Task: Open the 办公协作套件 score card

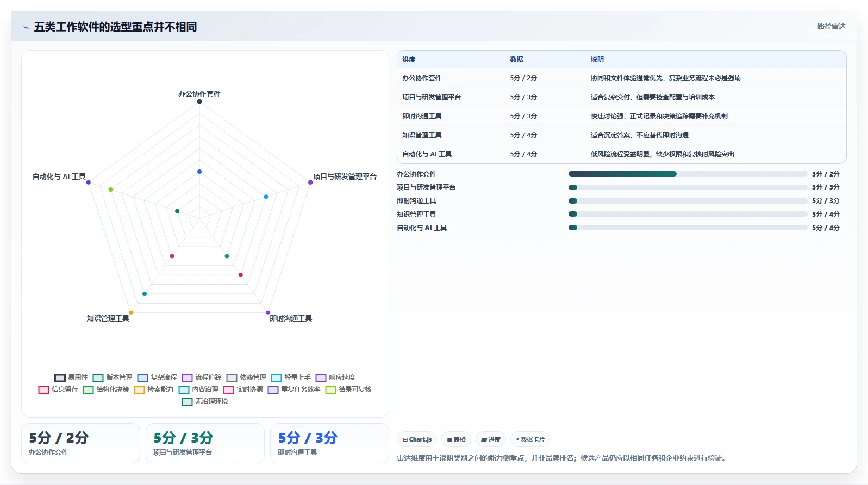Action: point(80,443)
